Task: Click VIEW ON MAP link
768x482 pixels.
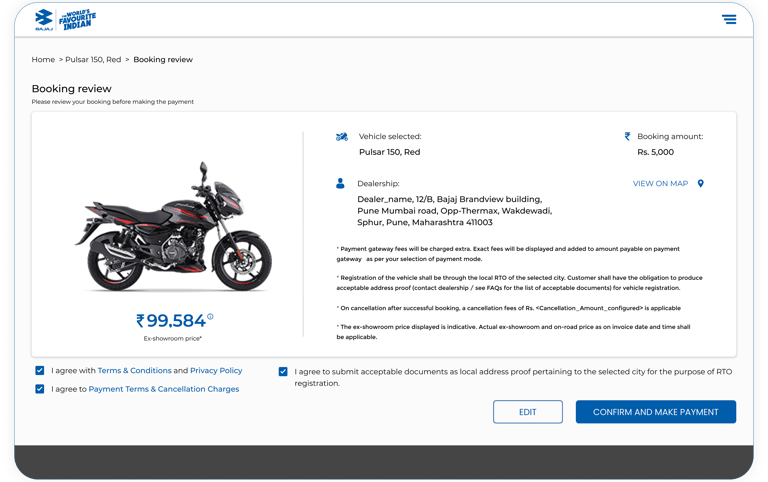Action: (x=660, y=183)
